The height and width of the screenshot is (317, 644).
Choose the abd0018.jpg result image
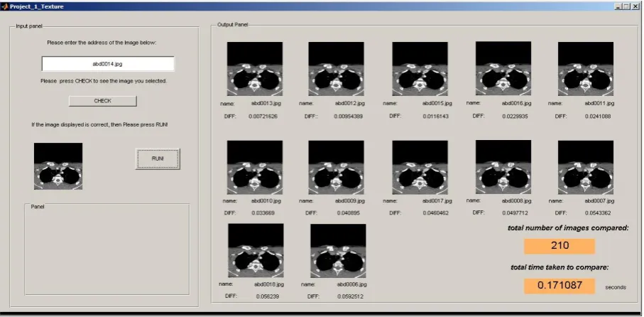256,250
